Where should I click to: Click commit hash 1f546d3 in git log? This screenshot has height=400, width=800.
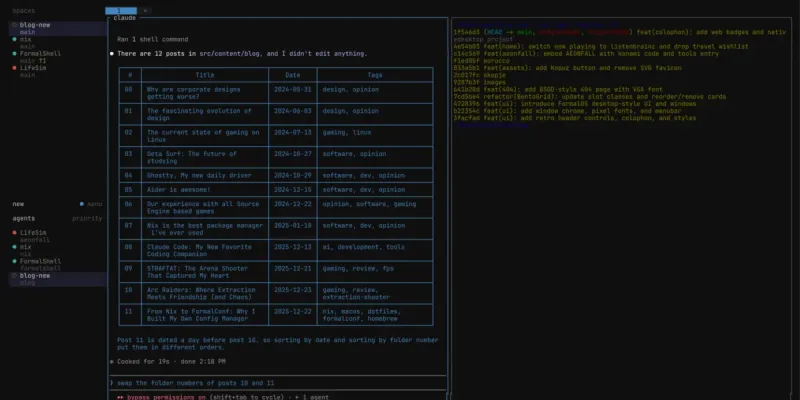467,32
